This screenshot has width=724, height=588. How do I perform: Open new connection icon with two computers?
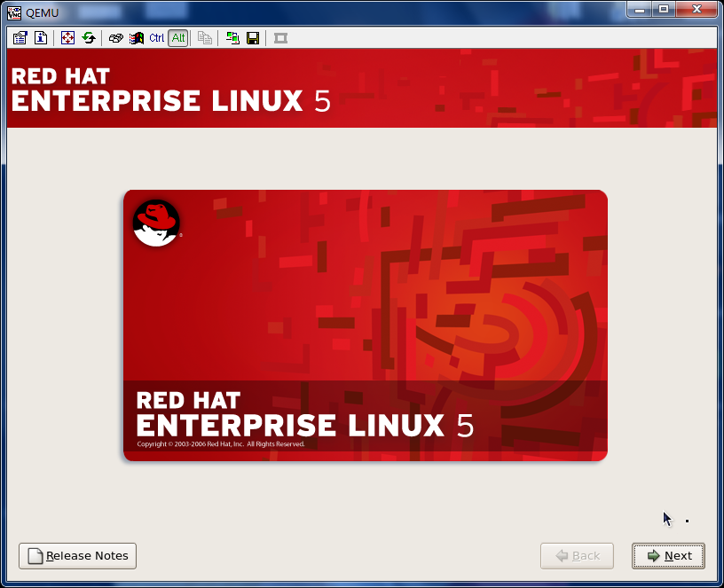pyautogui.click(x=232, y=38)
